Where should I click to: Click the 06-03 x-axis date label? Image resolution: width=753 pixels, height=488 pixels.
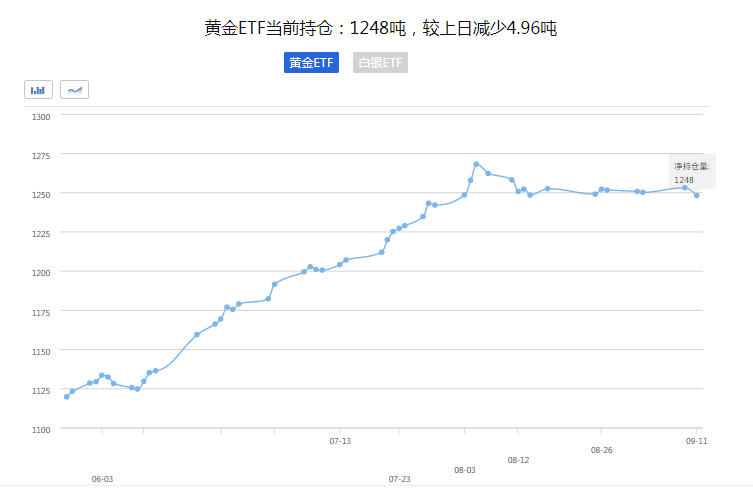[102, 479]
